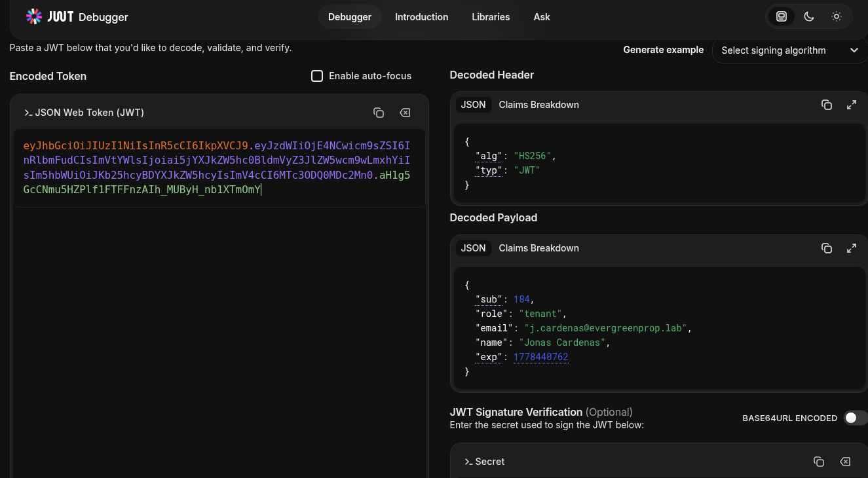
Task: Copy the encoded JWT token
Action: click(379, 113)
